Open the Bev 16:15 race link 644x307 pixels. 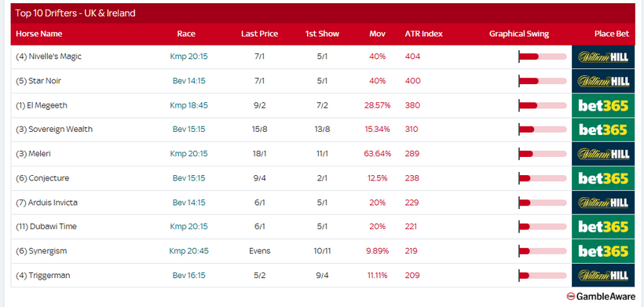tap(189, 276)
